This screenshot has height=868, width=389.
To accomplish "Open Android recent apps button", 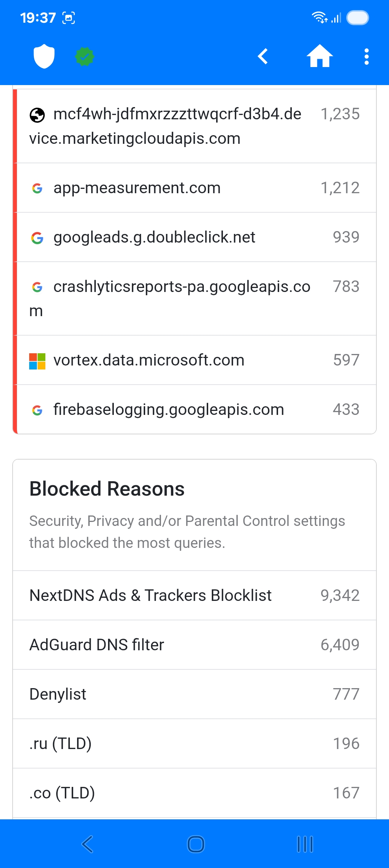I will point(305,844).
